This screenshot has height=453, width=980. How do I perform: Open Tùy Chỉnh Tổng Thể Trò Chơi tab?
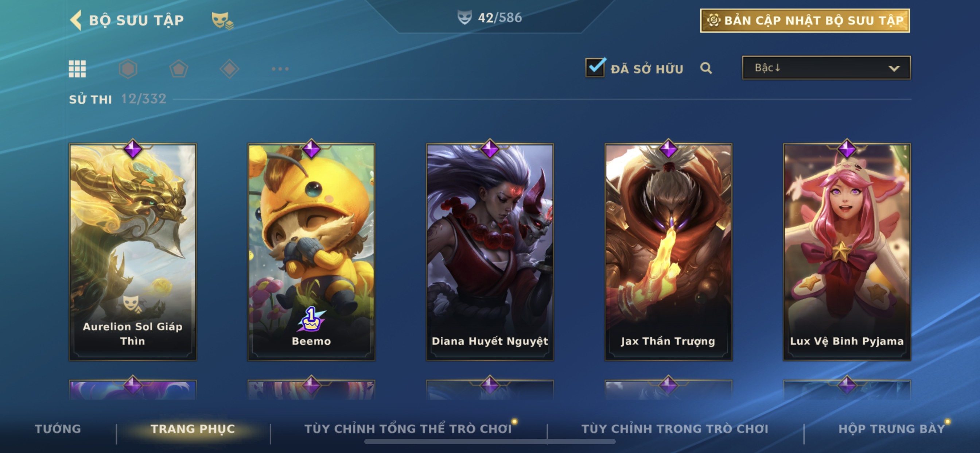click(408, 429)
